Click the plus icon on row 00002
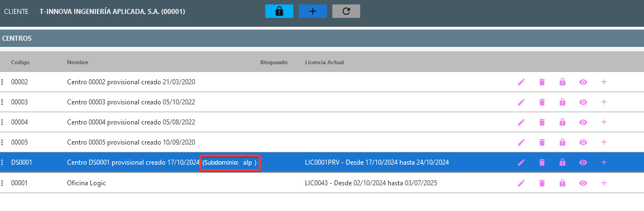This screenshot has height=211, width=644. (604, 82)
